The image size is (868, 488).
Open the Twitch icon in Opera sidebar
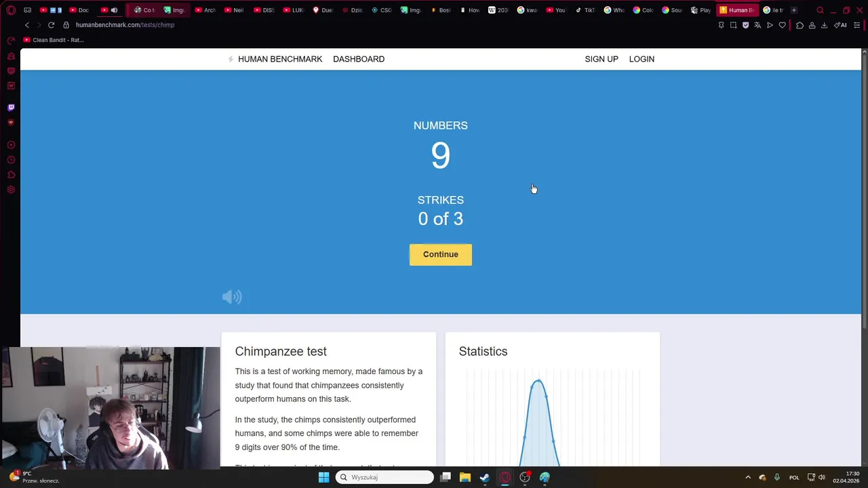click(11, 107)
